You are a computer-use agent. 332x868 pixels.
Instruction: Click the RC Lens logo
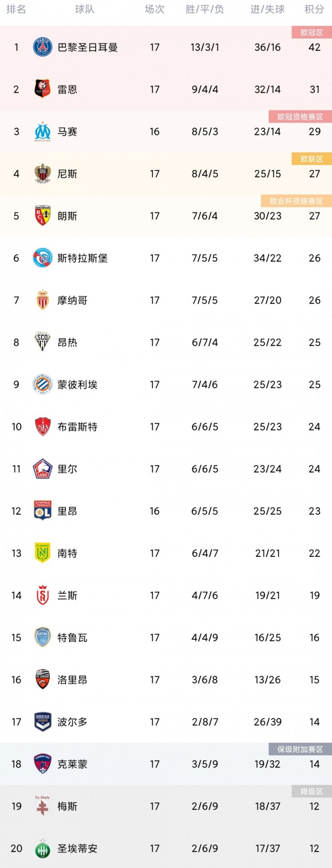pyautogui.click(x=42, y=215)
